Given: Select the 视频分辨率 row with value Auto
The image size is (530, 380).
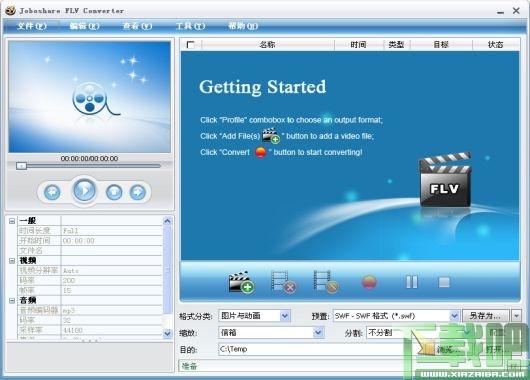Looking at the screenshot, I should pyautogui.click(x=90, y=270).
